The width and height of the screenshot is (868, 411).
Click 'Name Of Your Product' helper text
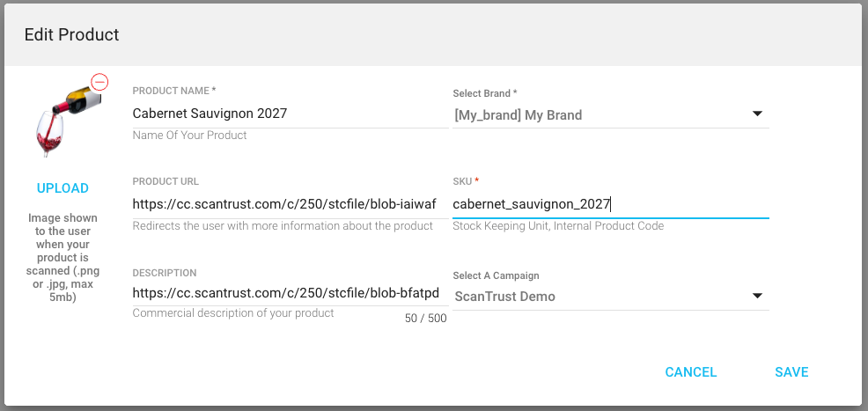pos(189,136)
